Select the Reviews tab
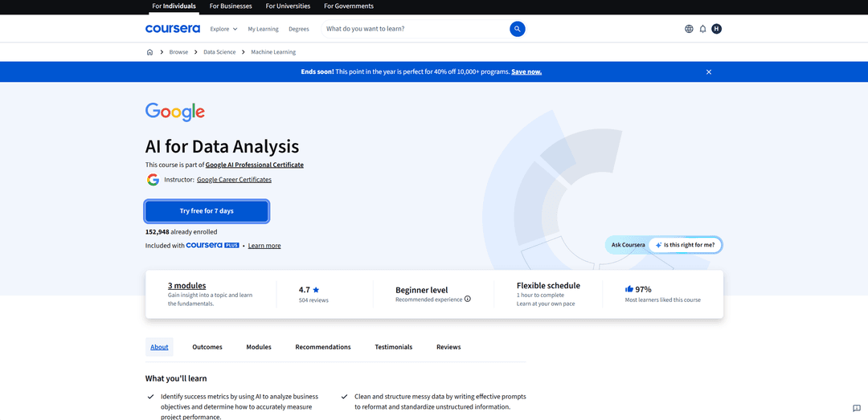 point(448,347)
